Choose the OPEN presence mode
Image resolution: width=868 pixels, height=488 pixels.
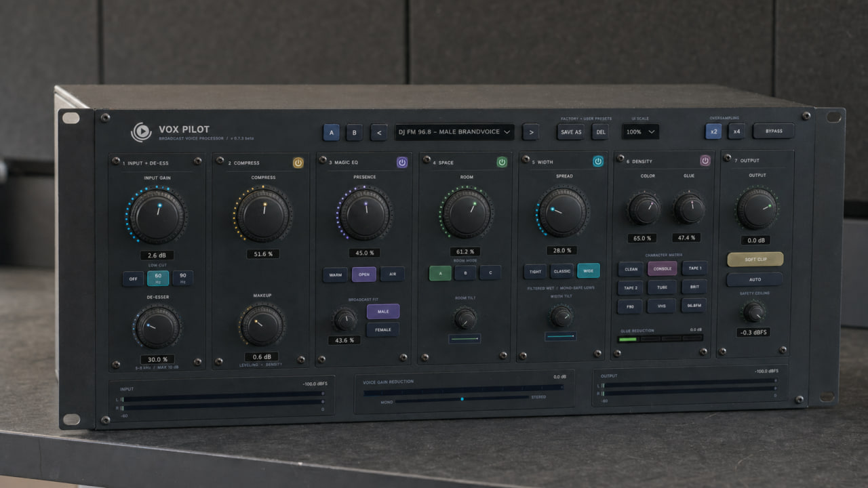pyautogui.click(x=364, y=274)
